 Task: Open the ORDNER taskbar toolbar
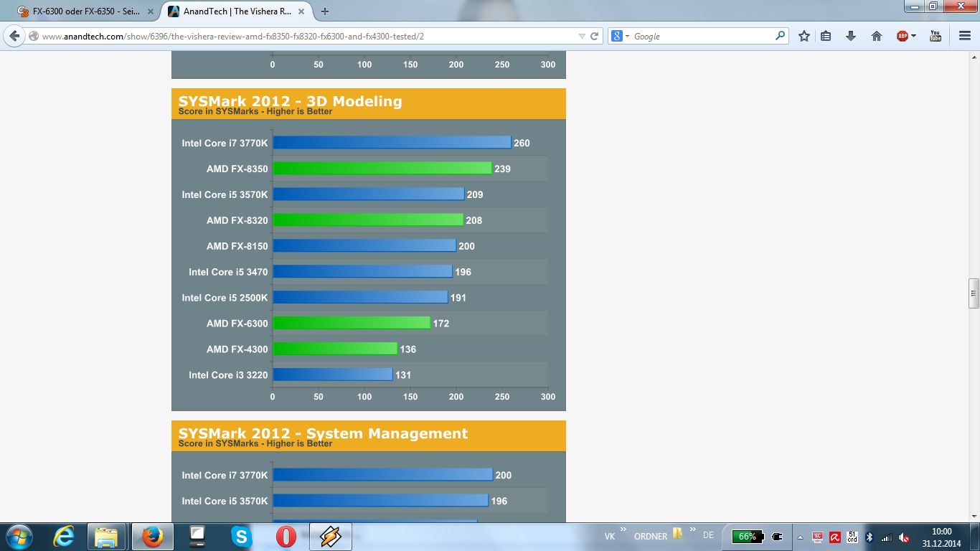tap(651, 536)
